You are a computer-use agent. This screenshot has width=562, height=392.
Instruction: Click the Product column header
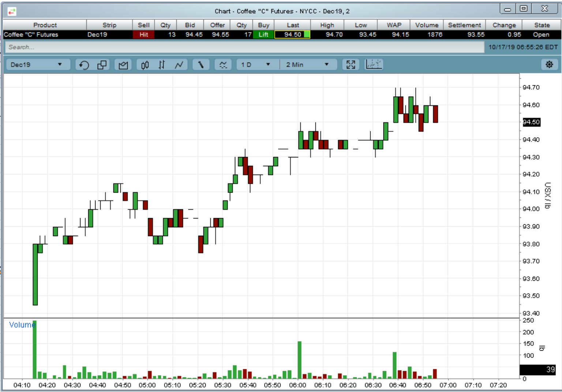45,25
